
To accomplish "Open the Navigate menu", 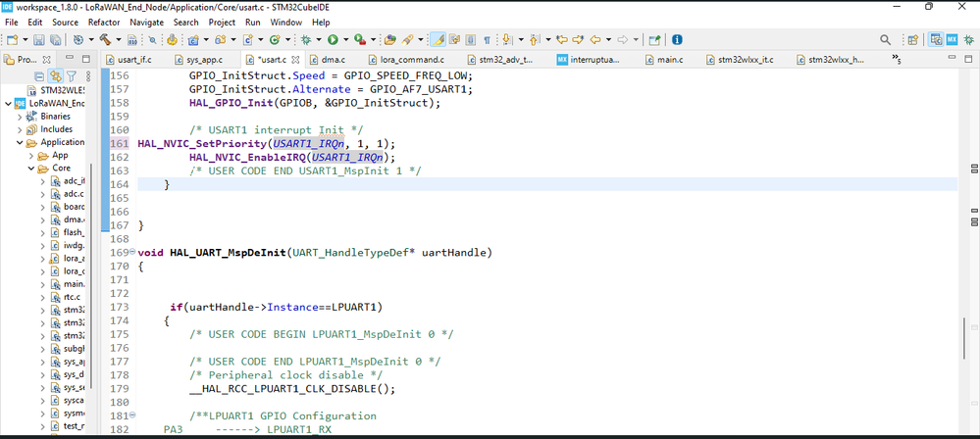I will click(x=147, y=22).
